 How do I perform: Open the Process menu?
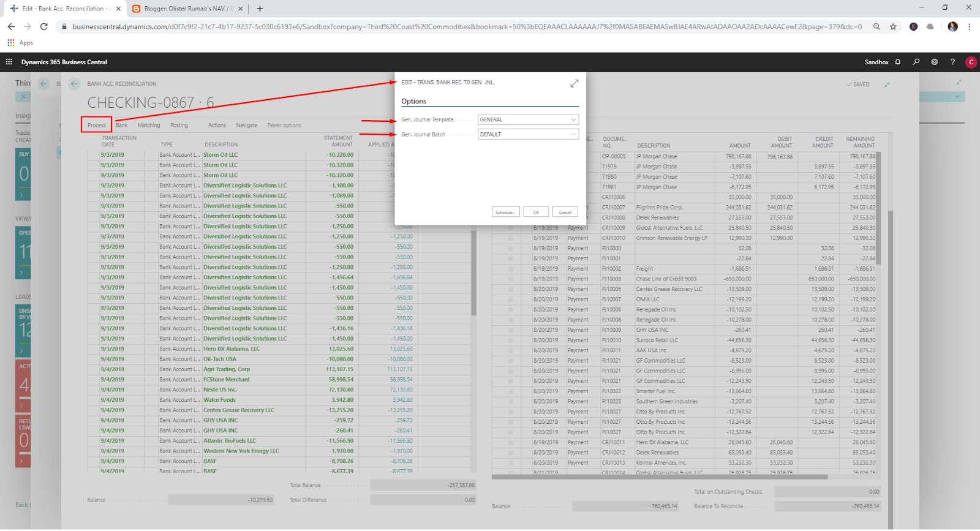tap(97, 125)
